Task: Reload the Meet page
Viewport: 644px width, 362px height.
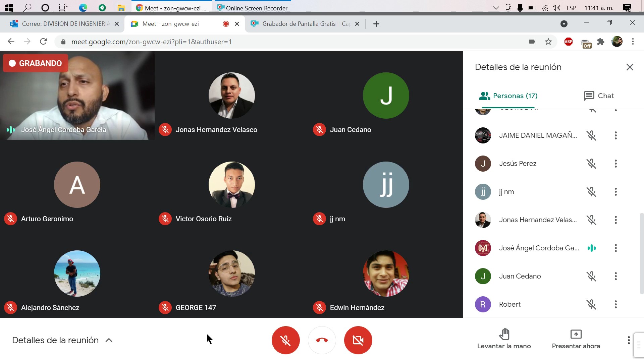Action: point(43,42)
